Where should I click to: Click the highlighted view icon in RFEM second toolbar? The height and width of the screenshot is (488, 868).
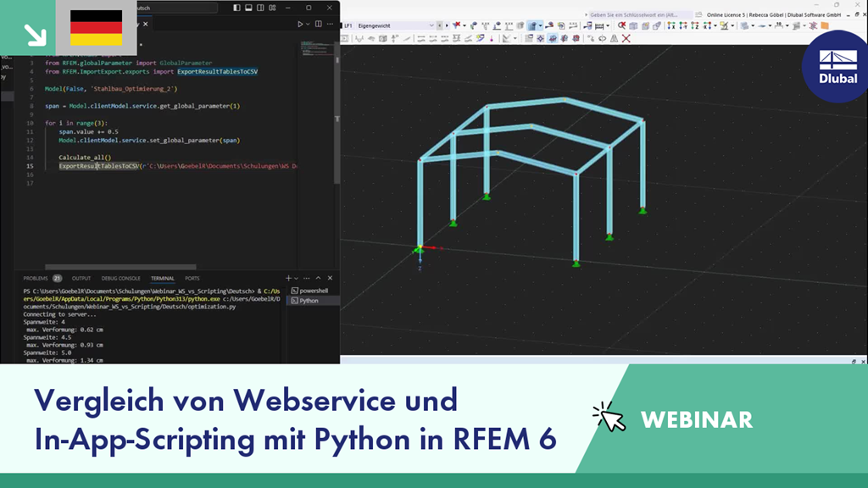553,38
